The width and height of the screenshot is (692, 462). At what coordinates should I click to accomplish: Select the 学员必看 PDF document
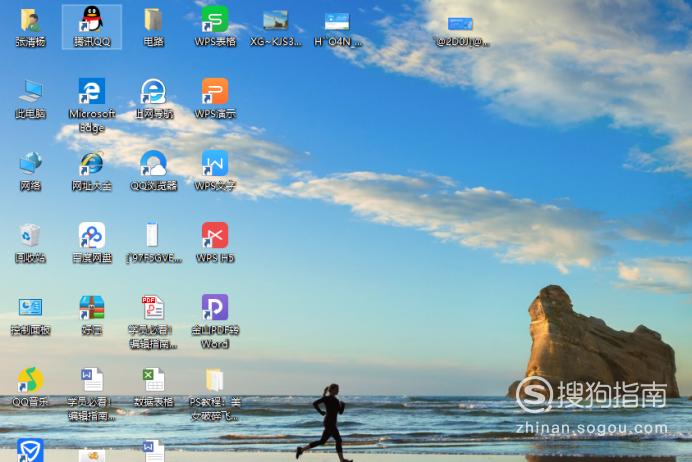[x=153, y=308]
